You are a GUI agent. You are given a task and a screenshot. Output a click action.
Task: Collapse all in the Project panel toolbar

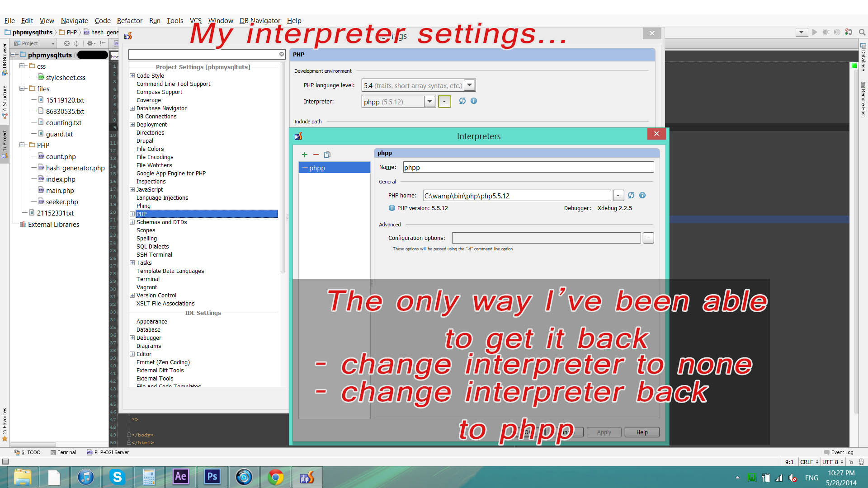point(77,43)
